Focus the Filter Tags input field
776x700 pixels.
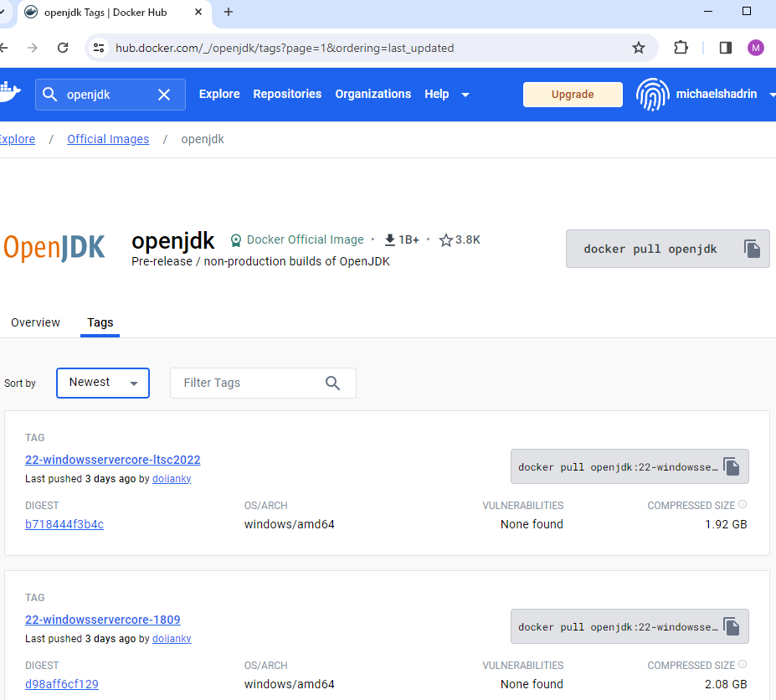[x=263, y=383]
